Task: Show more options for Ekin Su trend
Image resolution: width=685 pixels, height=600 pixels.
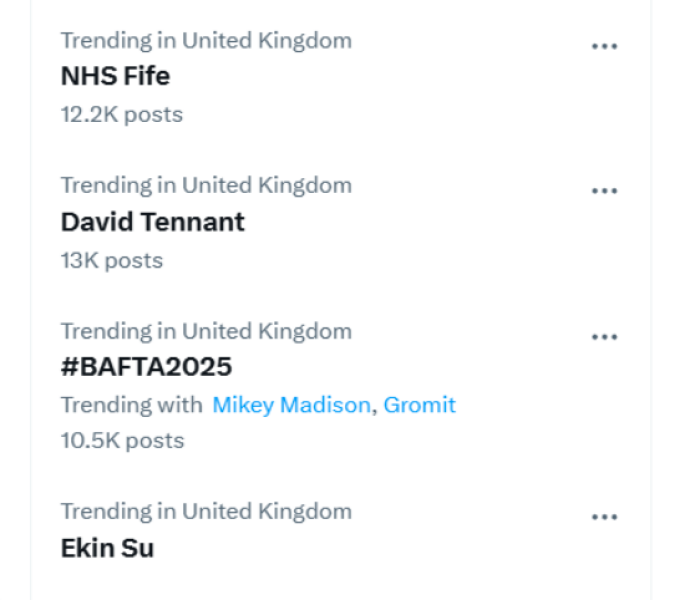Action: [x=604, y=517]
